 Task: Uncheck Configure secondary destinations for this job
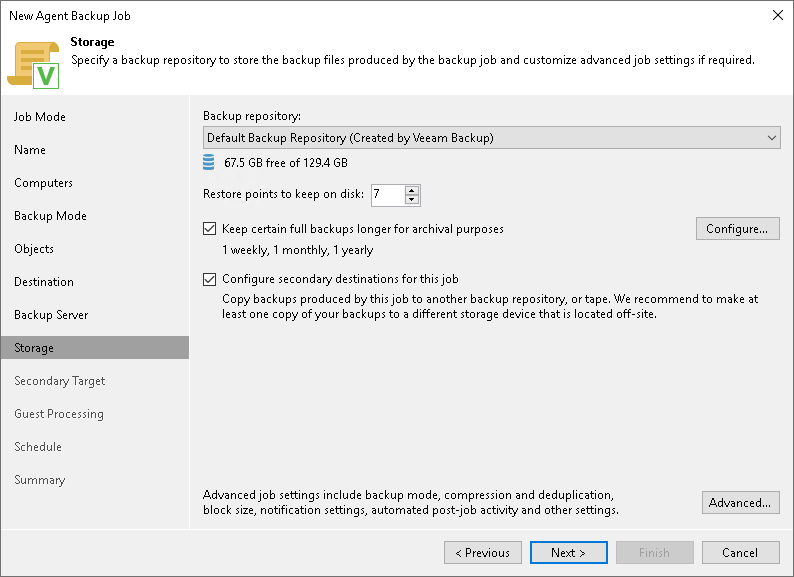point(209,279)
